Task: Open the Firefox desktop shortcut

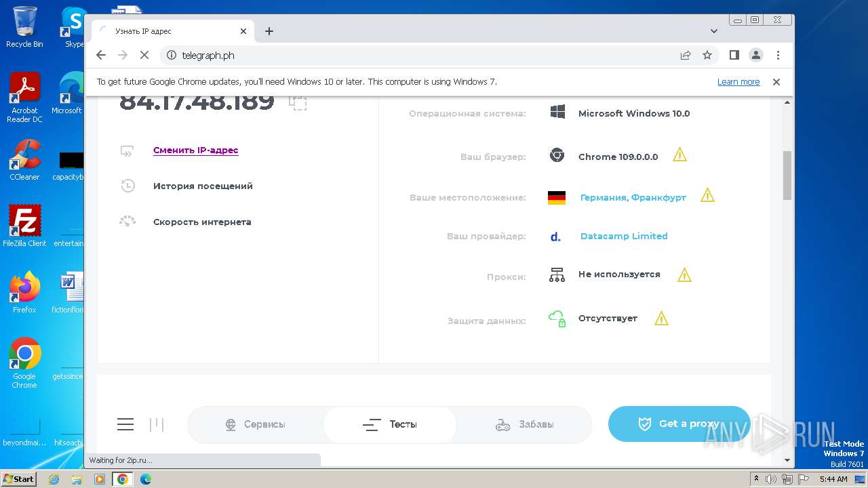Action: 24,292
